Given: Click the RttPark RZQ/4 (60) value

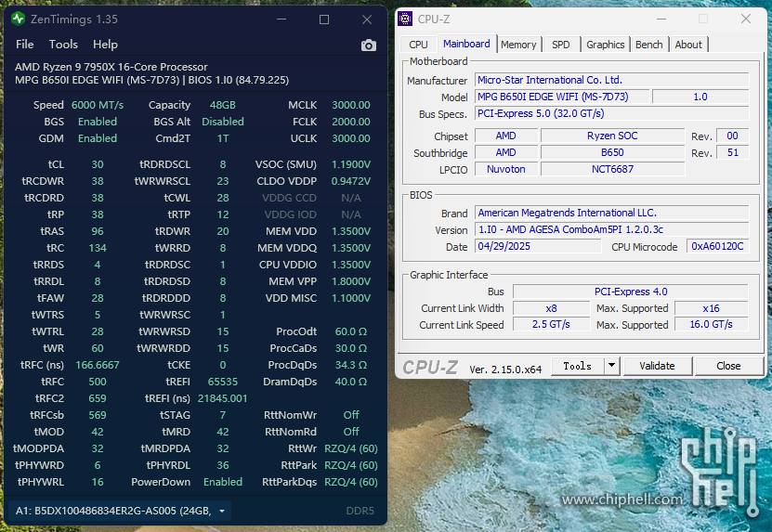Looking at the screenshot, I should point(351,465).
